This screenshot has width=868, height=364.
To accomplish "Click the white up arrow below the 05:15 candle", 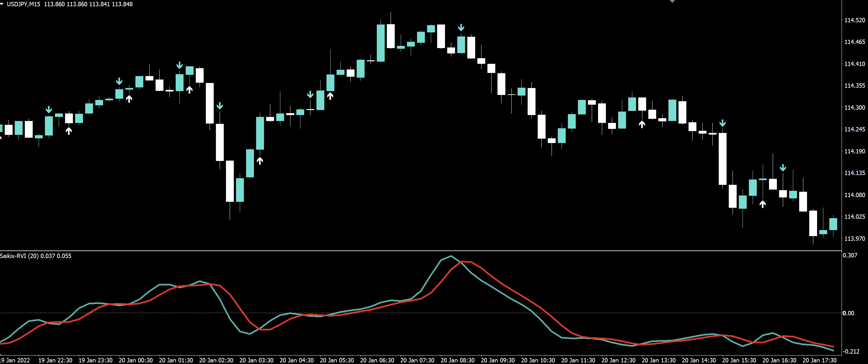I will (330, 96).
